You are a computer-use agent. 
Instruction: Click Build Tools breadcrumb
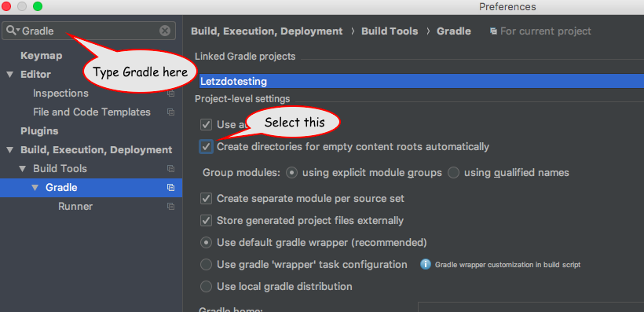pyautogui.click(x=390, y=31)
